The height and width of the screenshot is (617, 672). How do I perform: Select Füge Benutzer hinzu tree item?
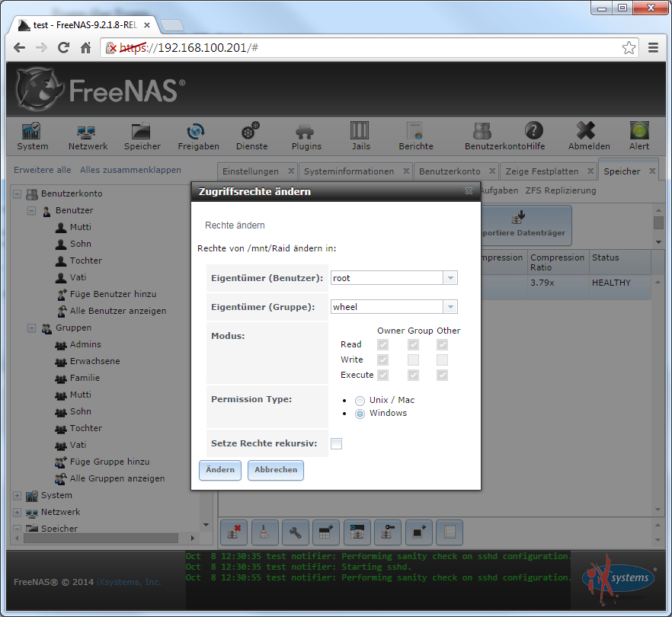[x=113, y=294]
